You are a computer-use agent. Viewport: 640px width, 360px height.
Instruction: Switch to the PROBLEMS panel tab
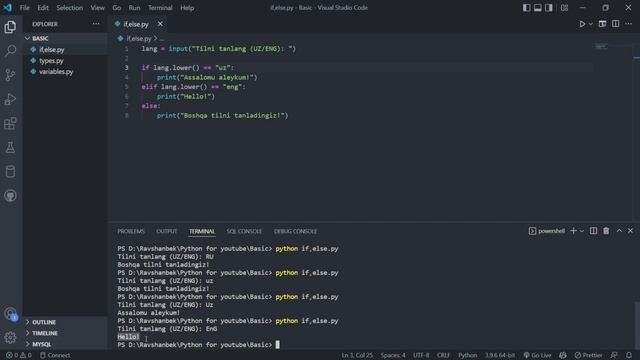click(131, 231)
